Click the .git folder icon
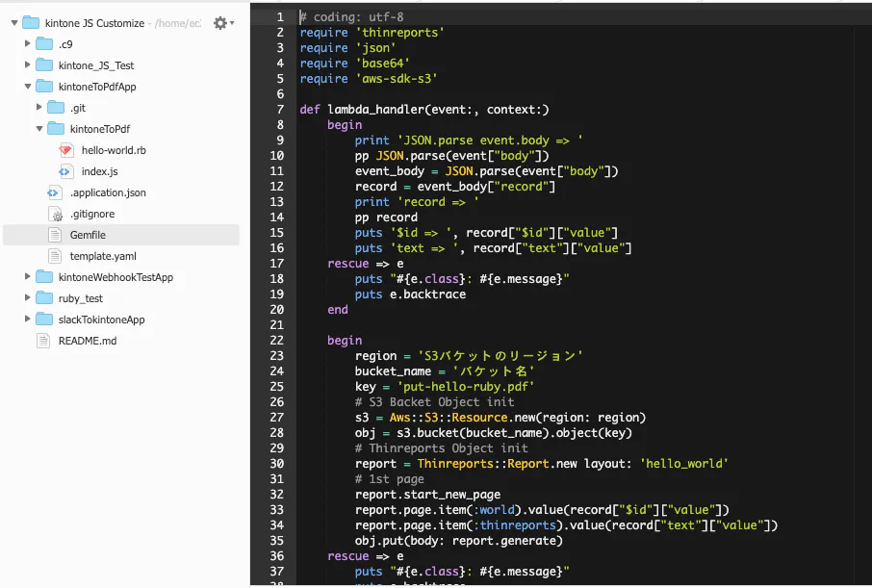The width and height of the screenshot is (872, 588). tap(56, 108)
